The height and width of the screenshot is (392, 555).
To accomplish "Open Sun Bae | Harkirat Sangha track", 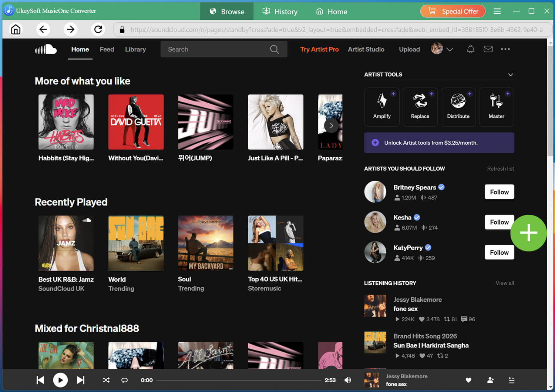I will tap(431, 345).
